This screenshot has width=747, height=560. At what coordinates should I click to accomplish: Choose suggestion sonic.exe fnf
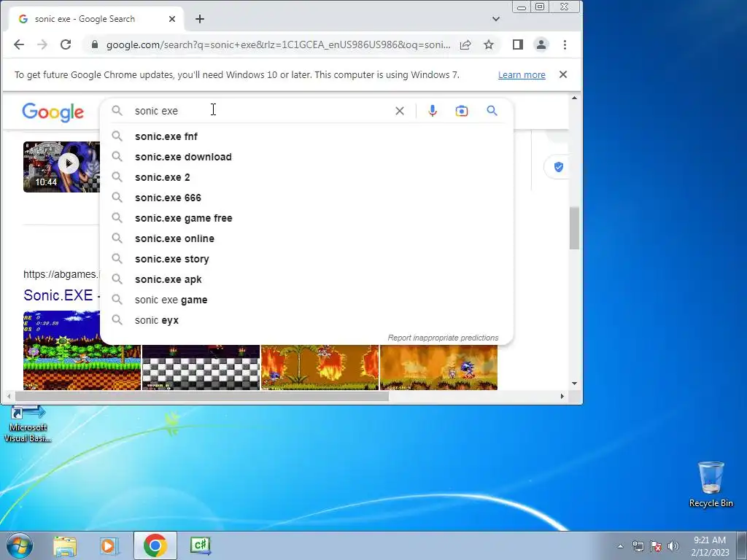click(307, 136)
